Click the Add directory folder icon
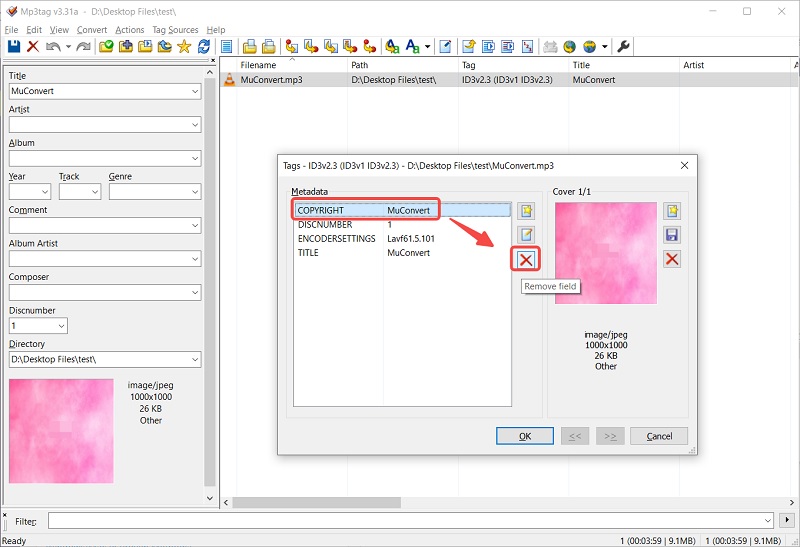The image size is (800, 547). click(126, 46)
